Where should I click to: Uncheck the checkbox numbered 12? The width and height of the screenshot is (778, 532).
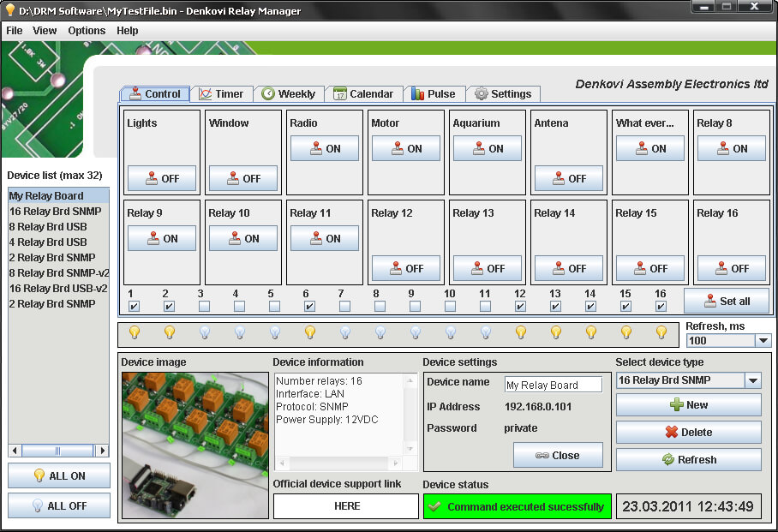coord(520,306)
